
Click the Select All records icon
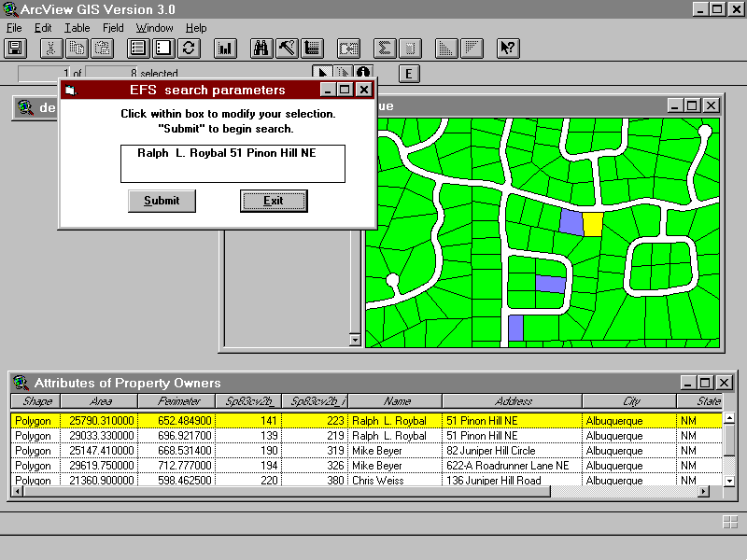[x=137, y=49]
